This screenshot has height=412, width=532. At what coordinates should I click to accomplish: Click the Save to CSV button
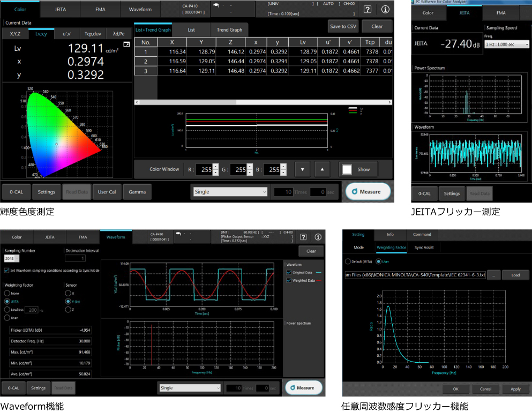coord(343,26)
